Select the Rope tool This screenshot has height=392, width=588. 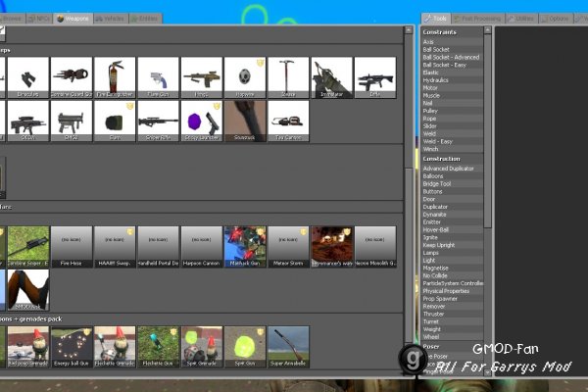(452, 119)
